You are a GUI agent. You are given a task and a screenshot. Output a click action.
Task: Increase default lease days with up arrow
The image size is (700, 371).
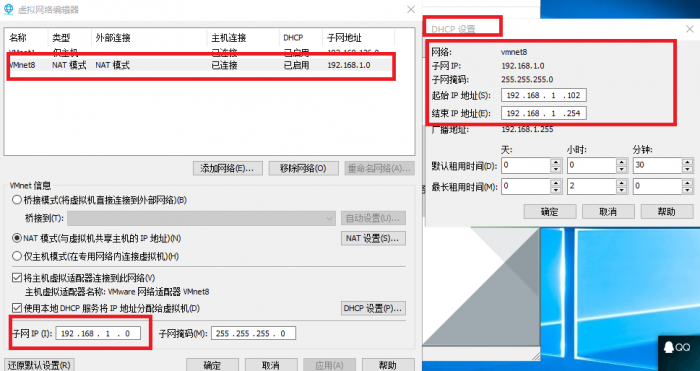coord(556,162)
